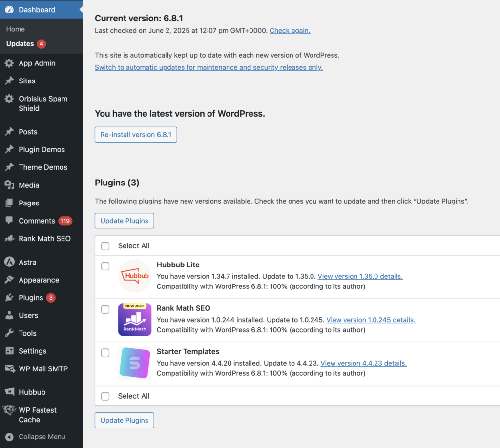Click the Media library icon
Viewport: 500px width, 448px height.
(x=9, y=185)
